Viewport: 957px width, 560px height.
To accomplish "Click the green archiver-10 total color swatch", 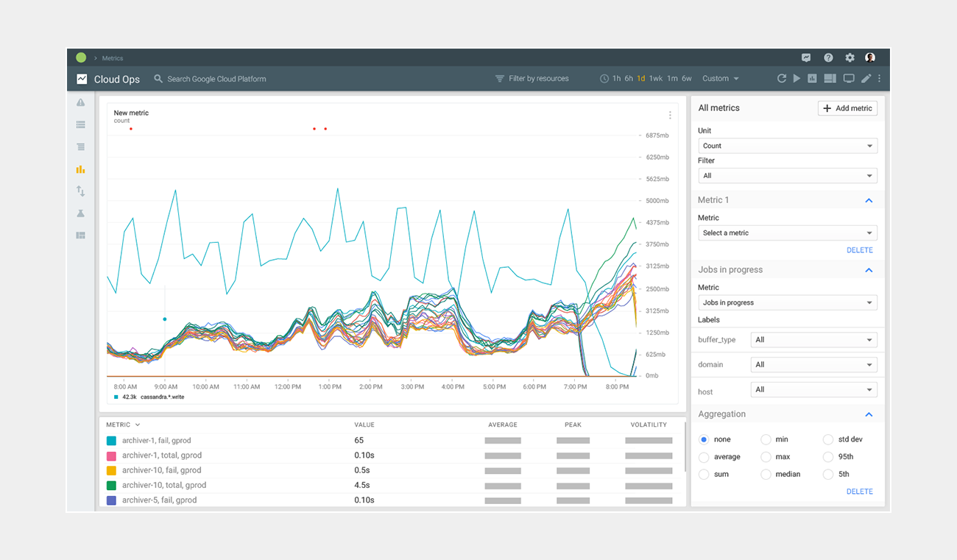I will click(x=111, y=485).
